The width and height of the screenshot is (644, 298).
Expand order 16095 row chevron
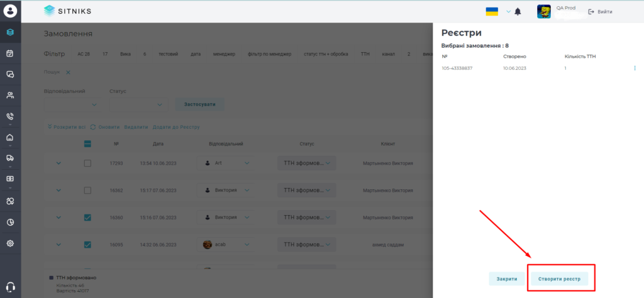click(58, 245)
